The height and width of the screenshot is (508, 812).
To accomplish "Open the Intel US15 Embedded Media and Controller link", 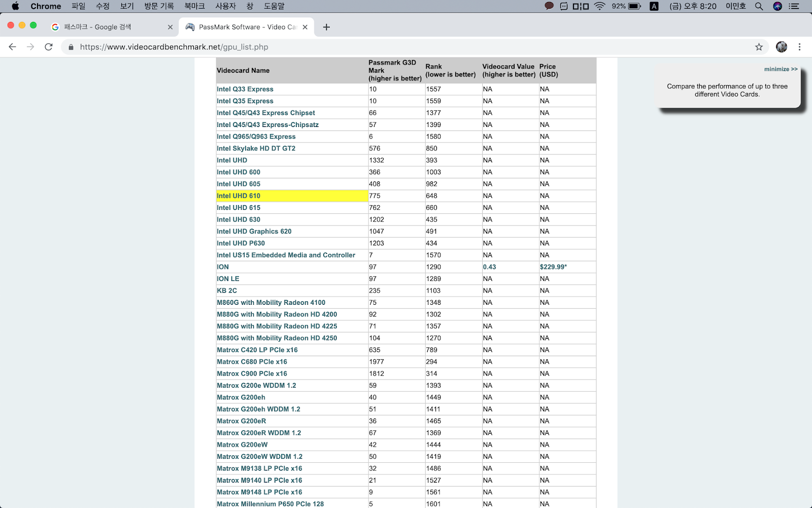I will pos(286,255).
